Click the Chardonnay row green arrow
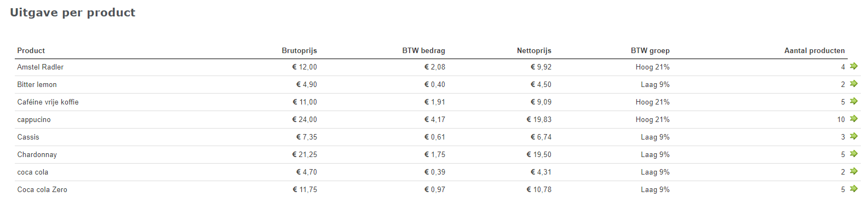The height and width of the screenshot is (197, 868). click(x=853, y=154)
